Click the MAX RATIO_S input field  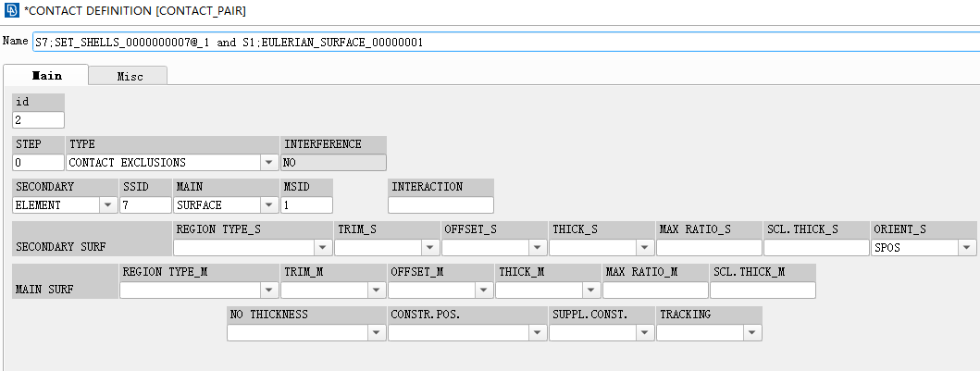click(x=709, y=247)
